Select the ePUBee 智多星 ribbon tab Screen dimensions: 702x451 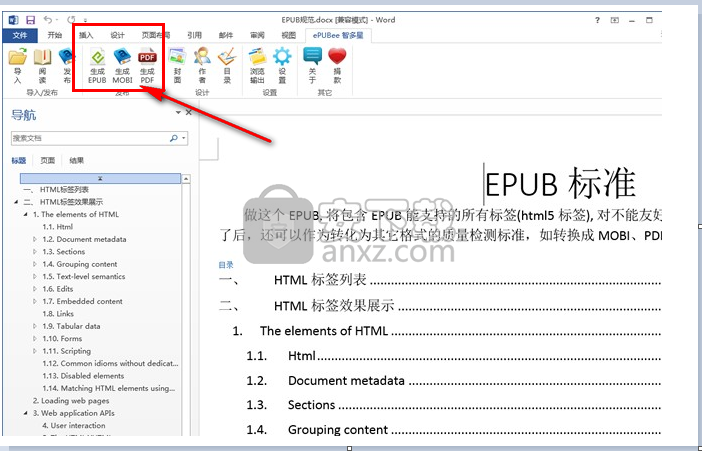[x=338, y=35]
